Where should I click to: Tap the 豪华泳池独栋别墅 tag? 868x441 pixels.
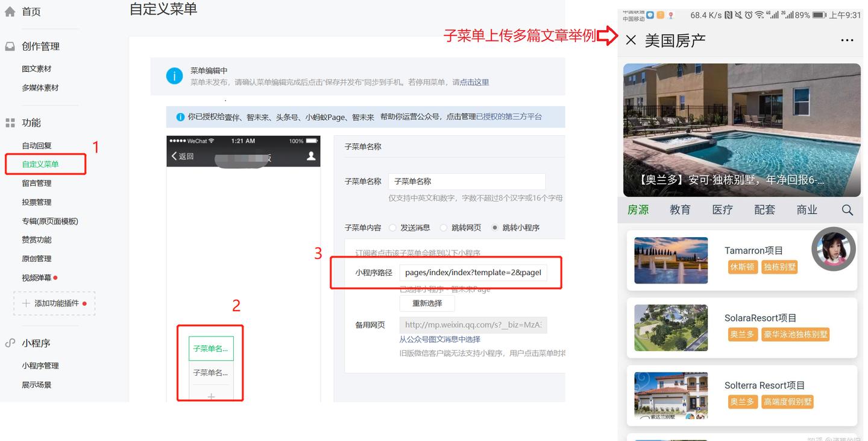point(796,334)
